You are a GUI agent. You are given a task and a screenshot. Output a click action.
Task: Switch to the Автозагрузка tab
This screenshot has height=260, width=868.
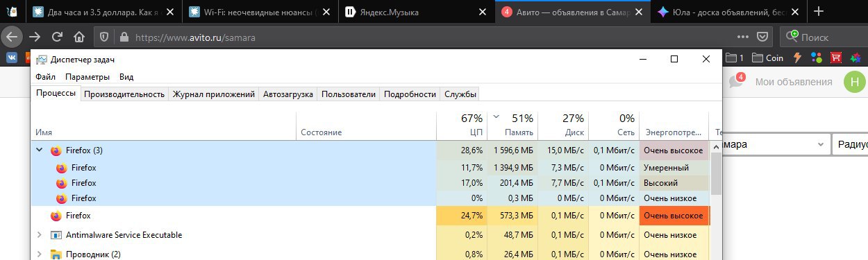tap(288, 94)
